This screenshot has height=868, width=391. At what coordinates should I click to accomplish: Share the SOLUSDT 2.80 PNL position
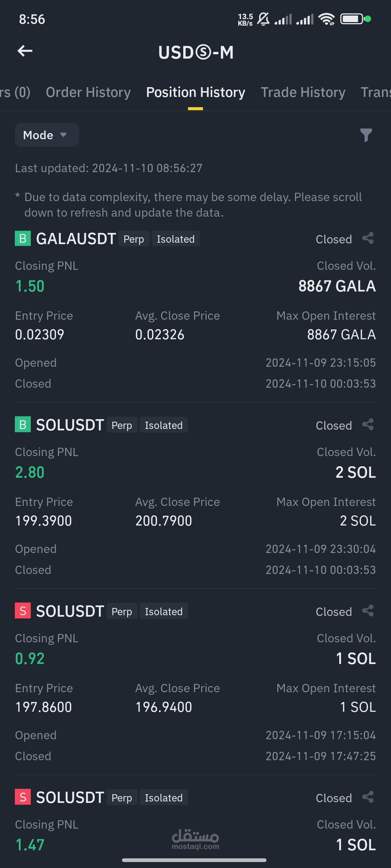point(368,425)
